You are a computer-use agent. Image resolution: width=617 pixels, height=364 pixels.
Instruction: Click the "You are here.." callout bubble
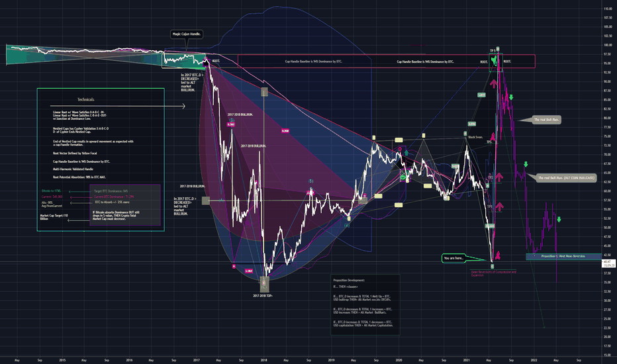coord(453,258)
